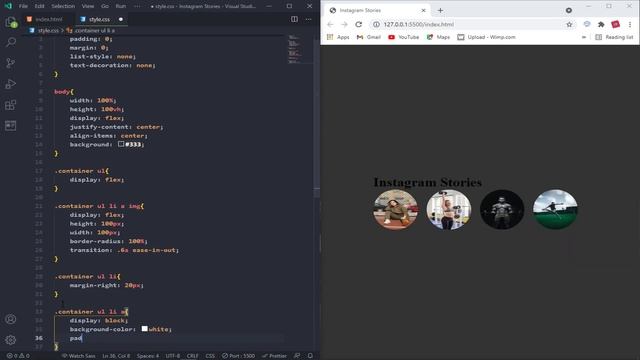The width and height of the screenshot is (640, 360).
Task: Open the YouTube bookmark
Action: pos(404,37)
